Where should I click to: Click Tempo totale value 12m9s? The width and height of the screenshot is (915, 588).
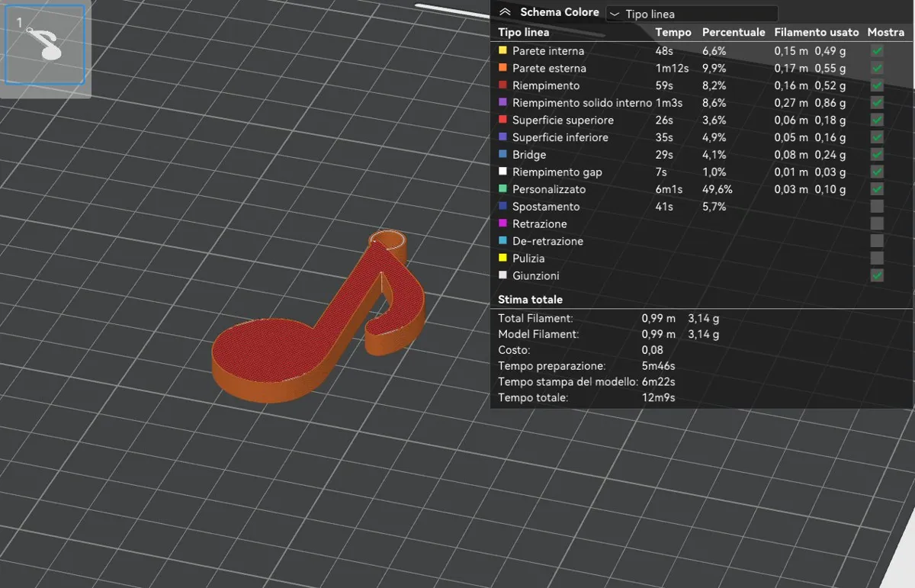pos(658,397)
